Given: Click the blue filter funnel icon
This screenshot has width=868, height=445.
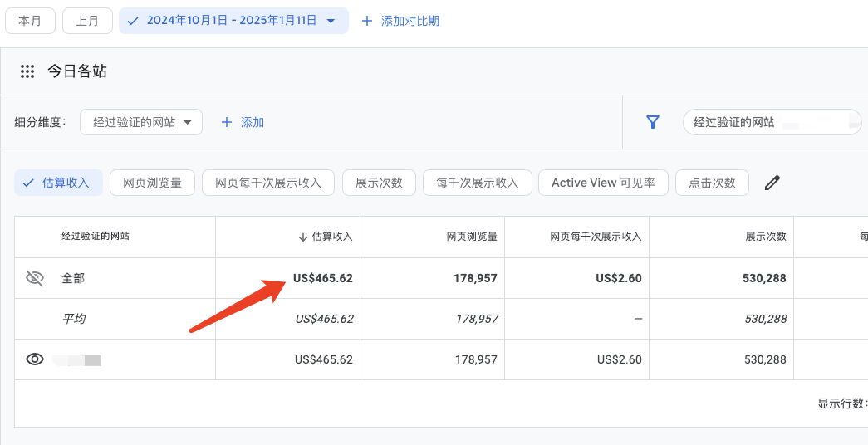Looking at the screenshot, I should click(x=653, y=122).
